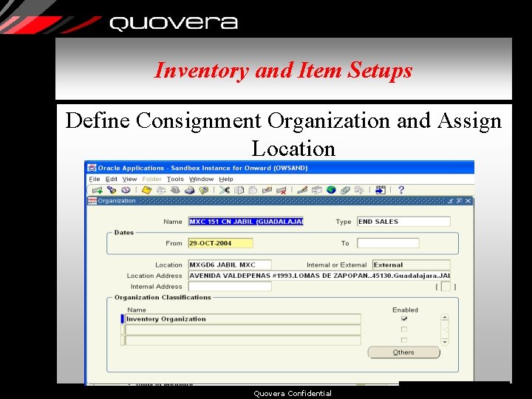Click the empty Internal Address field
Screen dimensions: 532x399
click(230, 287)
